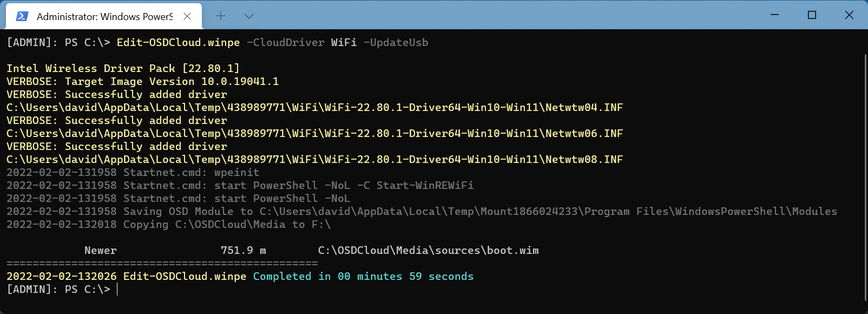Viewport: 868px width, 314px height.
Task: Click the -UpdateUsb parameter text
Action: click(396, 42)
